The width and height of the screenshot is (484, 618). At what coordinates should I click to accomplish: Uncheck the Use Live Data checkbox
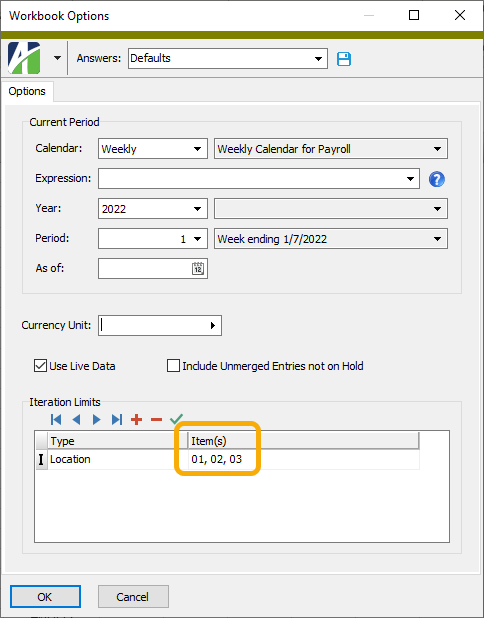tap(40, 366)
